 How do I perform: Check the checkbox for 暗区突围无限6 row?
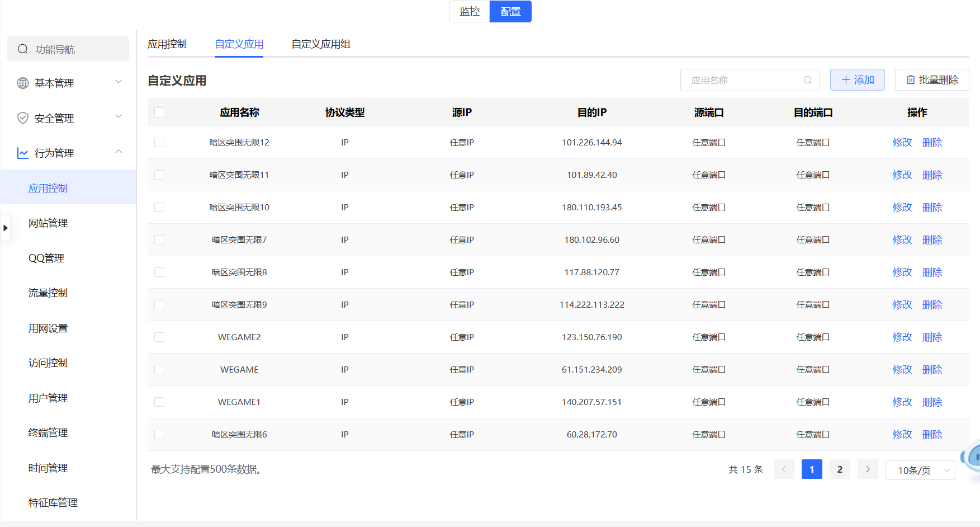159,434
